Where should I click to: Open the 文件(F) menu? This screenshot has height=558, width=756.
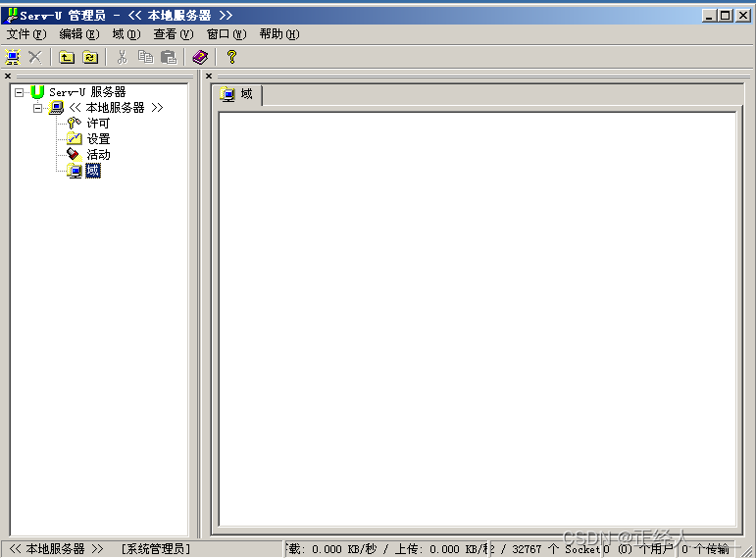(26, 34)
